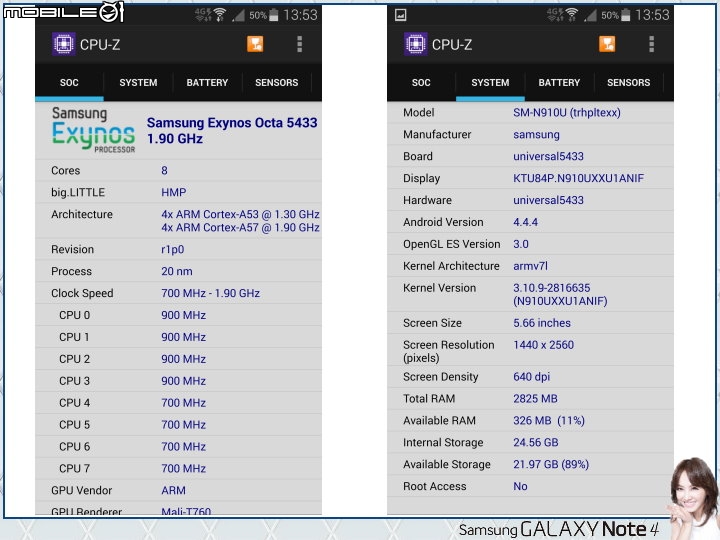Screen dimensions: 720x540
Task: Tap the clock '13:53' in right phone
Action: click(652, 15)
